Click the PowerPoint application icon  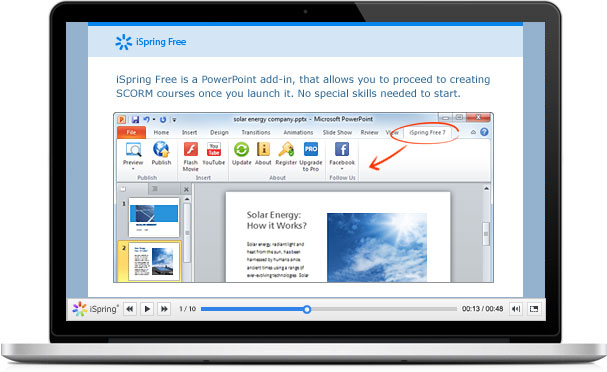tap(122, 120)
